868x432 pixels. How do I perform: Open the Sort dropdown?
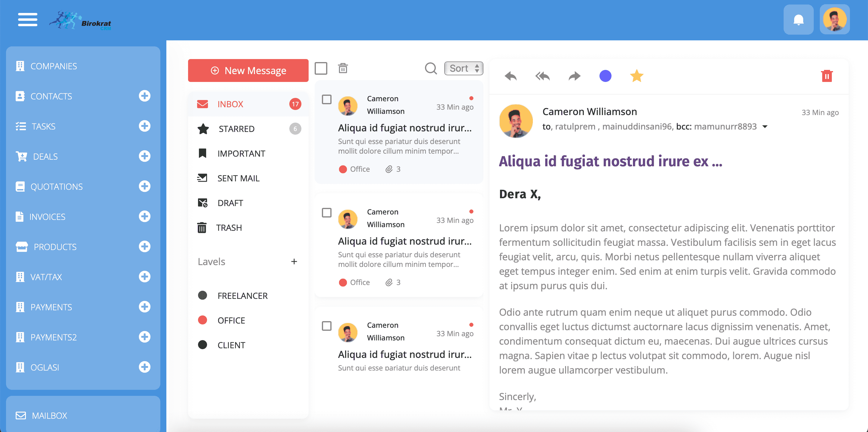(463, 68)
